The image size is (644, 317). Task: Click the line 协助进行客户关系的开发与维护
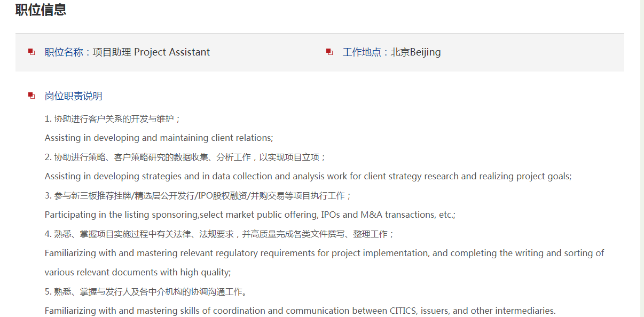click(x=113, y=118)
